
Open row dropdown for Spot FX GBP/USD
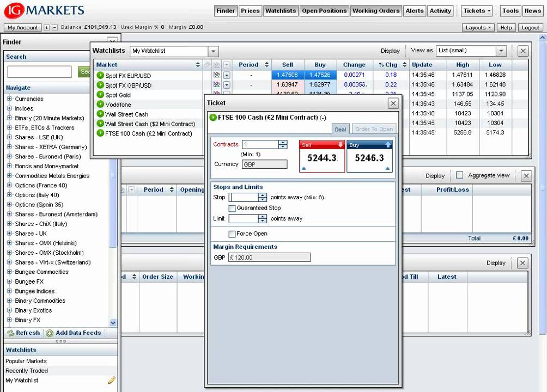coord(227,85)
